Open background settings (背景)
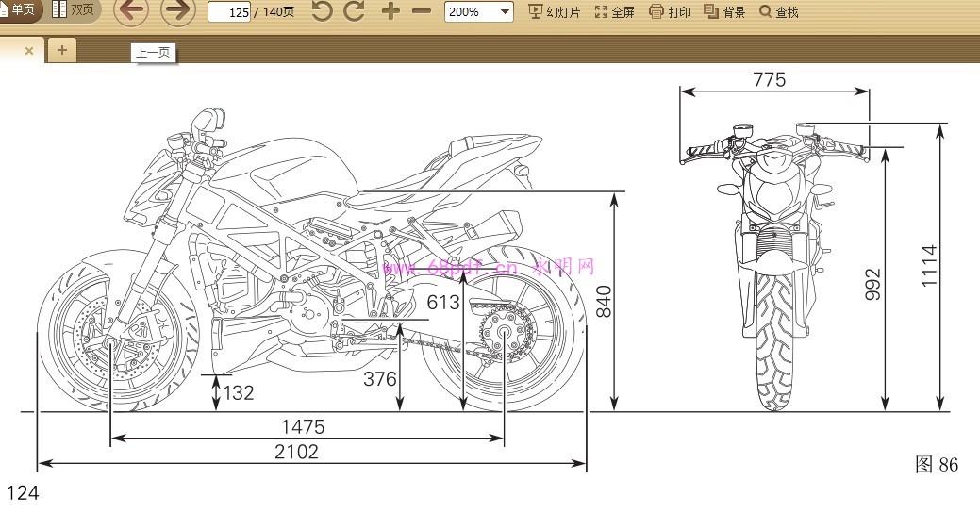This screenshot has width=980, height=530. pos(724,12)
